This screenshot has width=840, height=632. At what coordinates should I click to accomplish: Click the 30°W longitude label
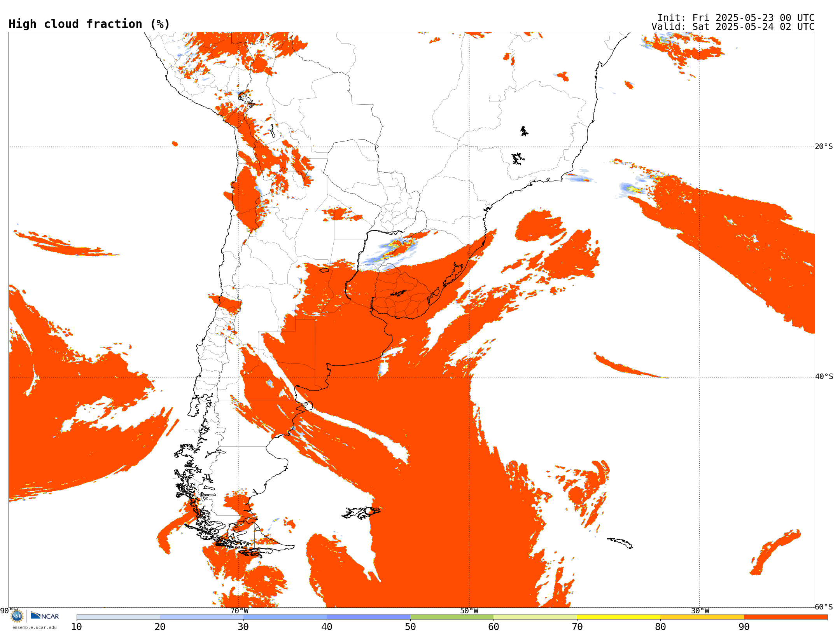coord(700,611)
